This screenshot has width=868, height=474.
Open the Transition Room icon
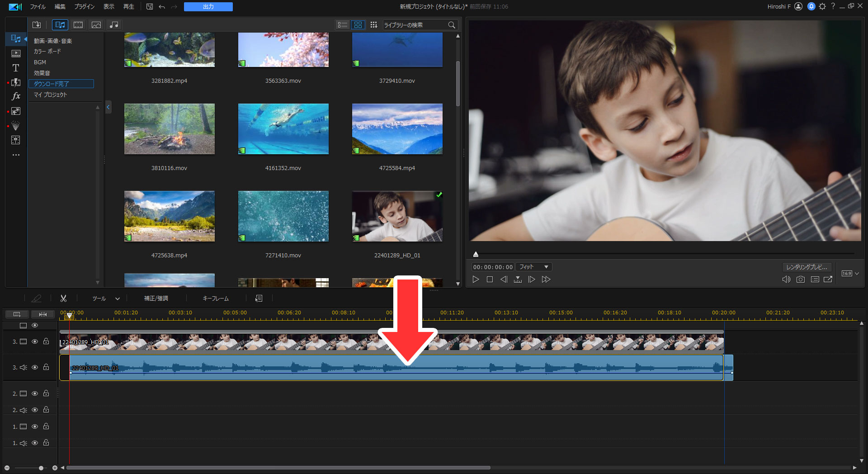pyautogui.click(x=16, y=82)
